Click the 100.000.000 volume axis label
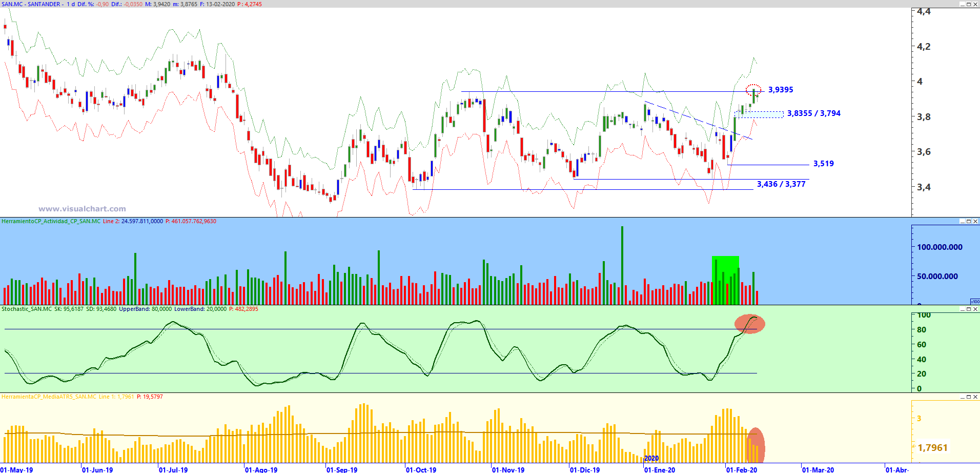 [940, 247]
